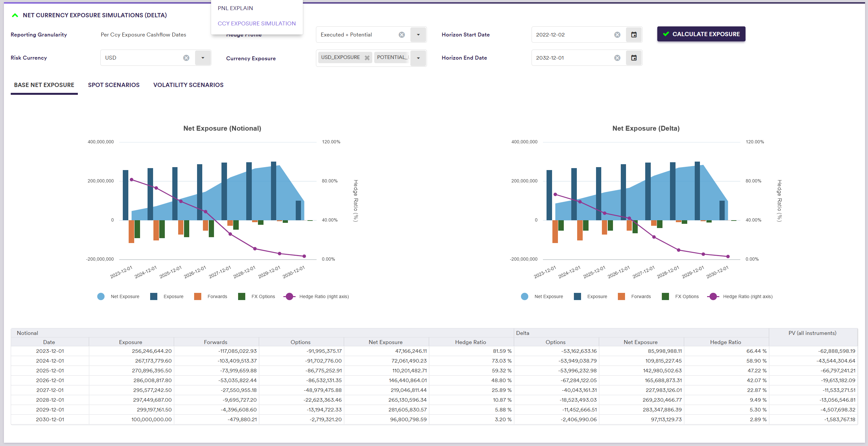Clear the Horizon End Date field

point(617,58)
